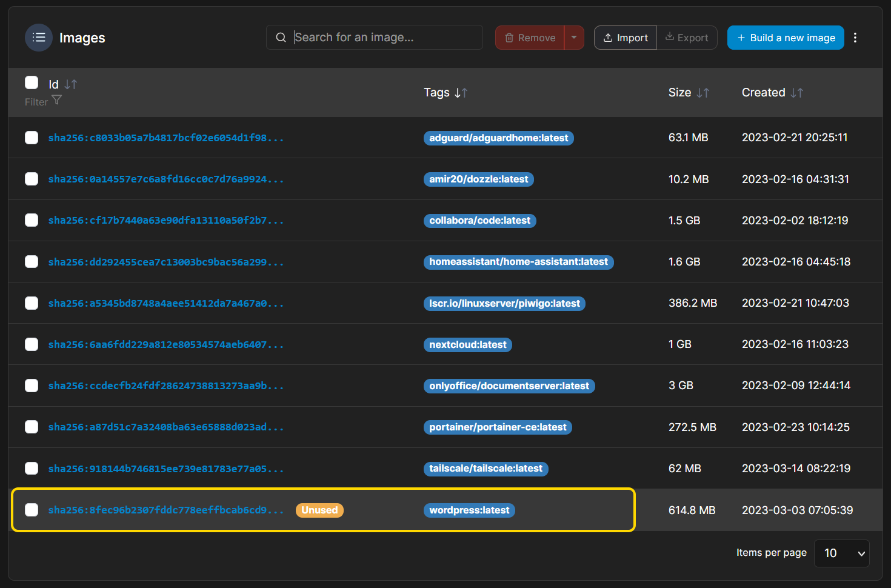
Task: Click the tailscale/tailscale:latest tag
Action: (486, 469)
